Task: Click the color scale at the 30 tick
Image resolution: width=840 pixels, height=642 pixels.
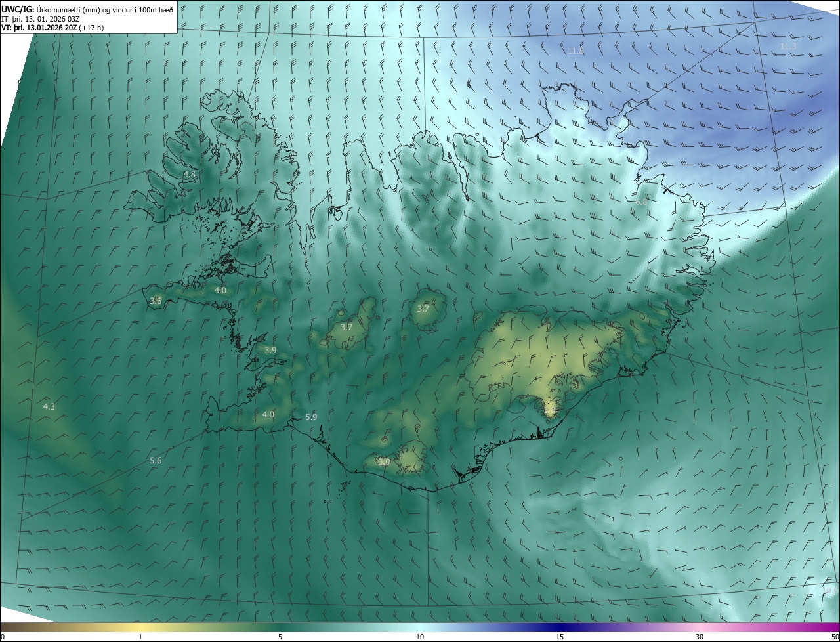Action: (x=700, y=637)
